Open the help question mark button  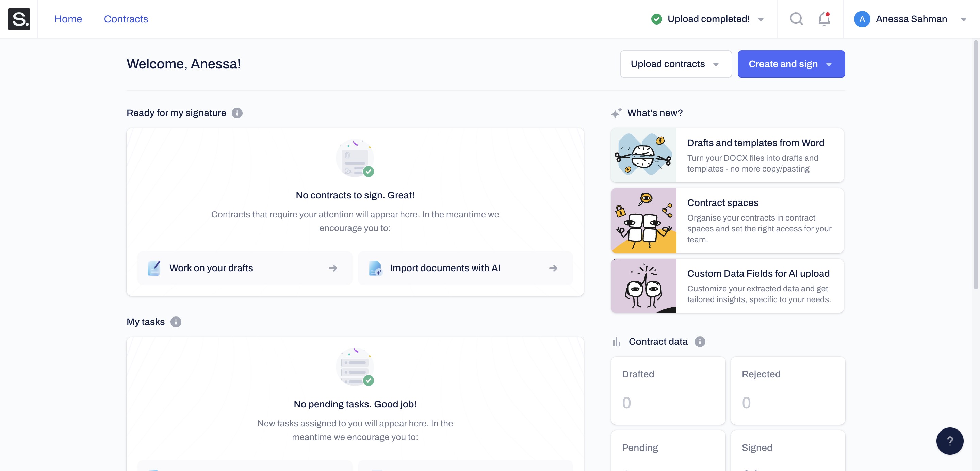[950, 441]
